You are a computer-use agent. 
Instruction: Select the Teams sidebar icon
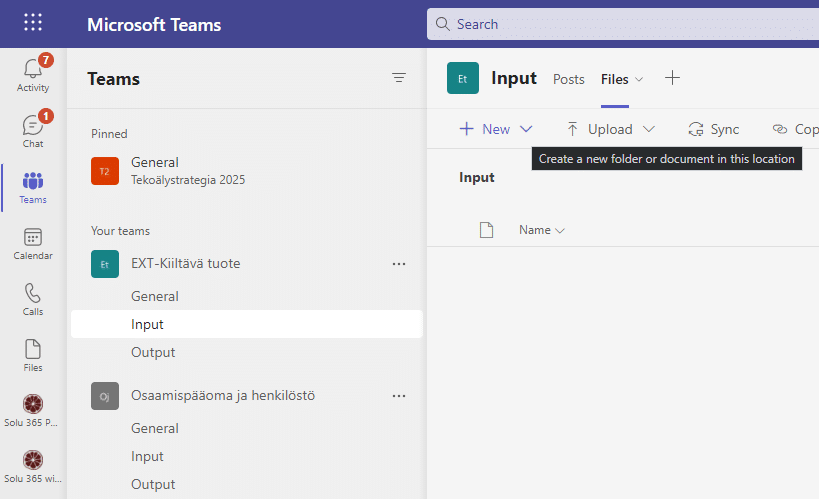coord(33,188)
